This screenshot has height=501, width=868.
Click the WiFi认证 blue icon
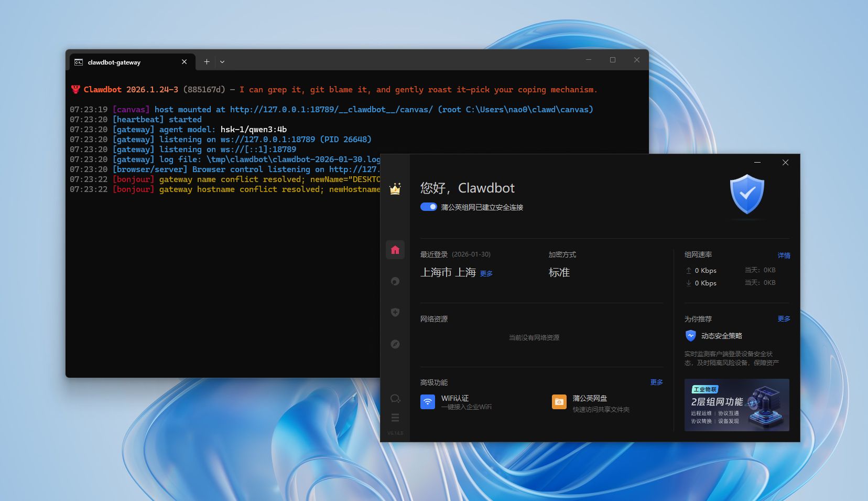tap(428, 402)
